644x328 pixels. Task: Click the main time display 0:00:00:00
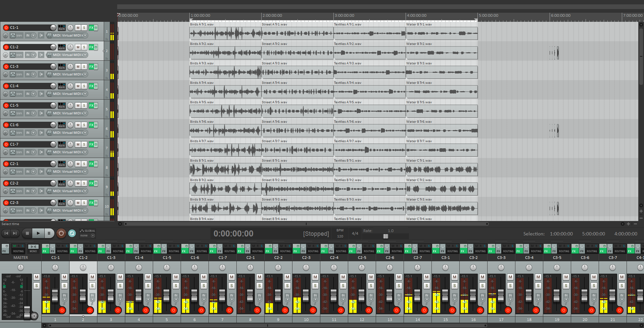233,233
